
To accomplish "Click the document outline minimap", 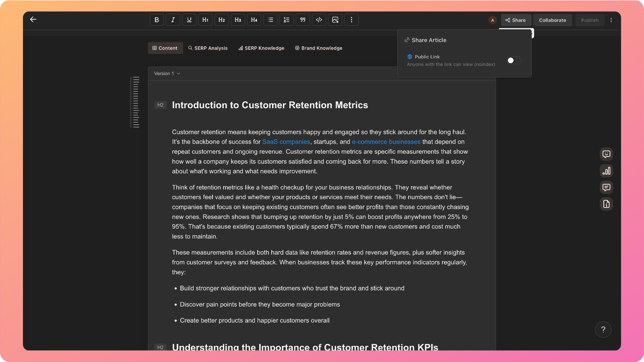I will (135, 102).
